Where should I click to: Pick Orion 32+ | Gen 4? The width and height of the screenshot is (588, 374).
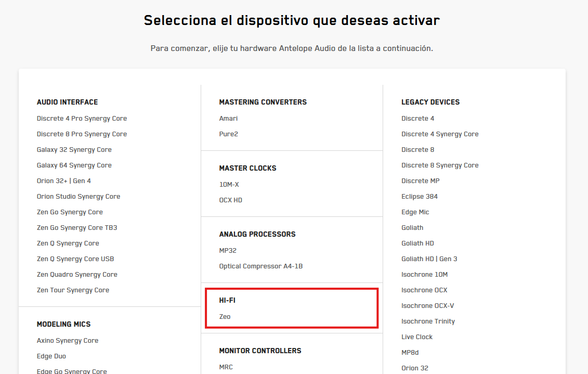pyautogui.click(x=64, y=181)
